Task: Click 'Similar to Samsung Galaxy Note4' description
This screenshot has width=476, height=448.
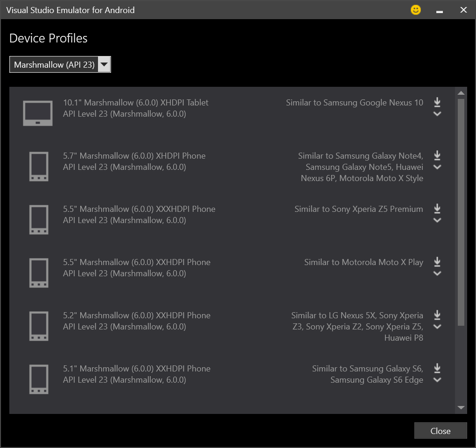Action: 361,167
